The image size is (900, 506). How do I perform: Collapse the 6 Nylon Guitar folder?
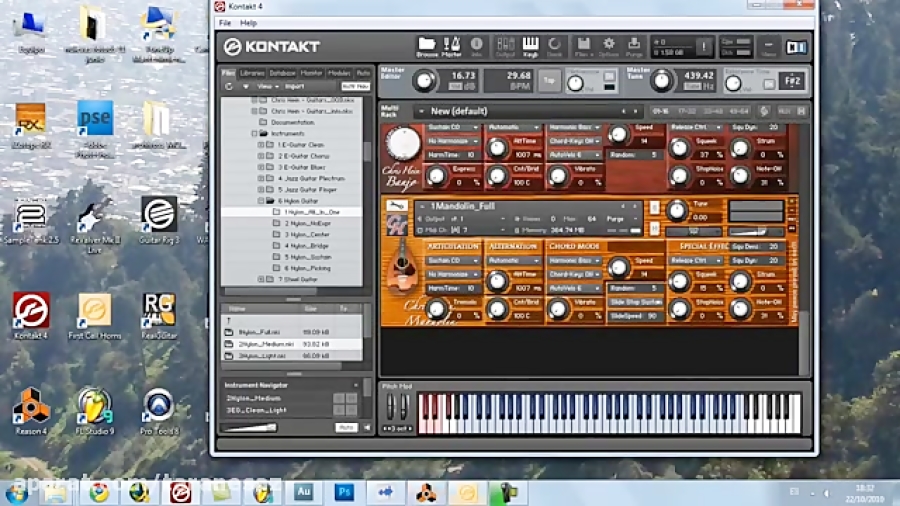[x=261, y=201]
